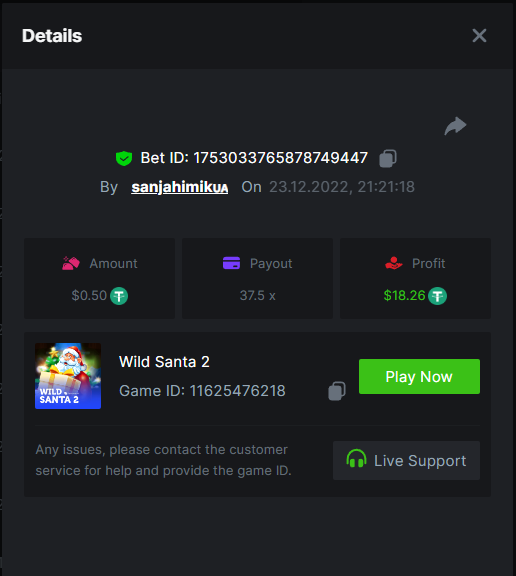516x576 pixels.
Task: Click the Tether coin icon beside $18.26
Action: 437,296
